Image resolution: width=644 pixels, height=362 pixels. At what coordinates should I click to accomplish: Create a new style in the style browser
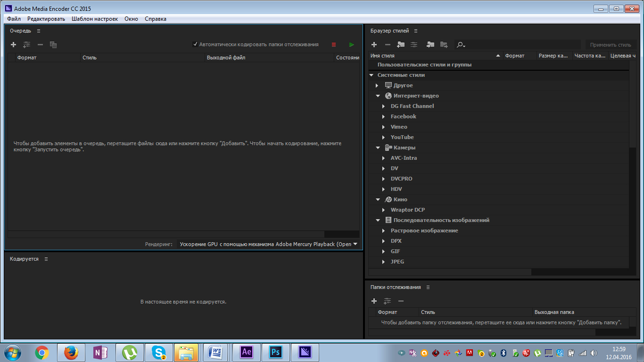coord(374,45)
